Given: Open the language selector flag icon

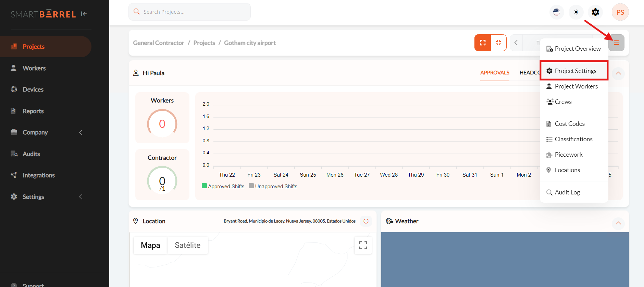Looking at the screenshot, I should click(x=557, y=12).
